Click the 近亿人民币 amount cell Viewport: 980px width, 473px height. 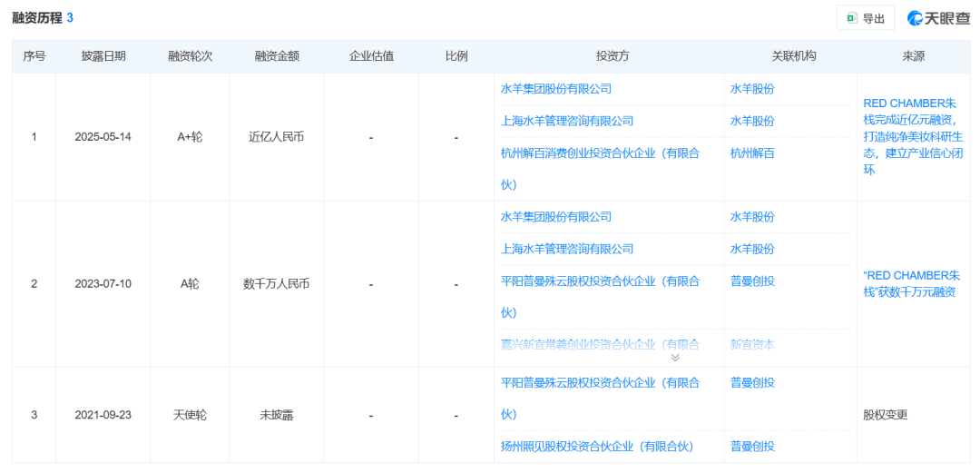[x=276, y=137]
